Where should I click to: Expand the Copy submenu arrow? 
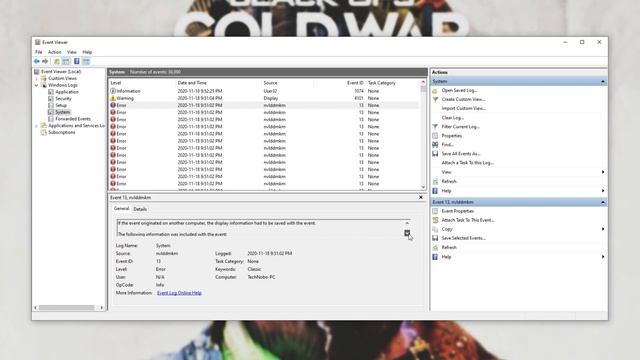coord(603,229)
